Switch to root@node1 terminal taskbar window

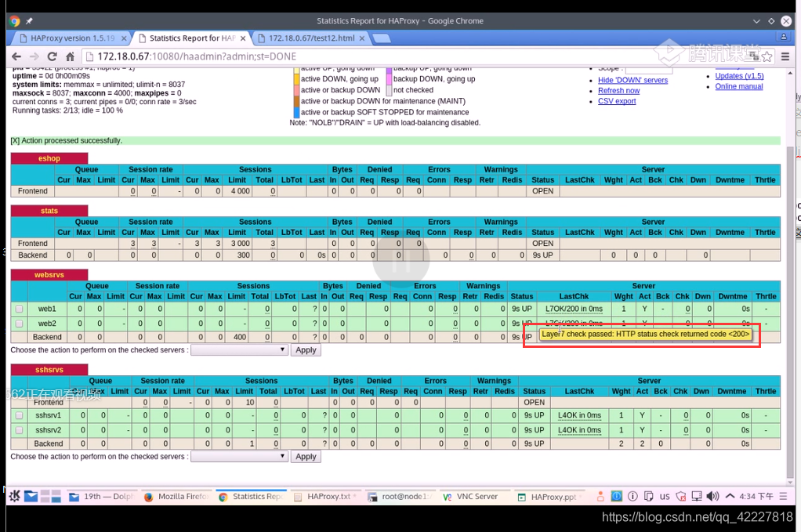[400, 496]
